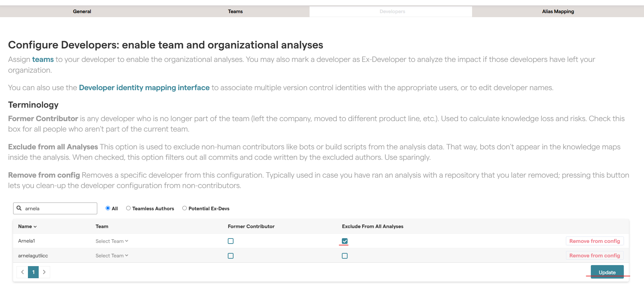644x291 pixels.
Task: Click the Exclude From All Analyses header
Action: coord(372,226)
